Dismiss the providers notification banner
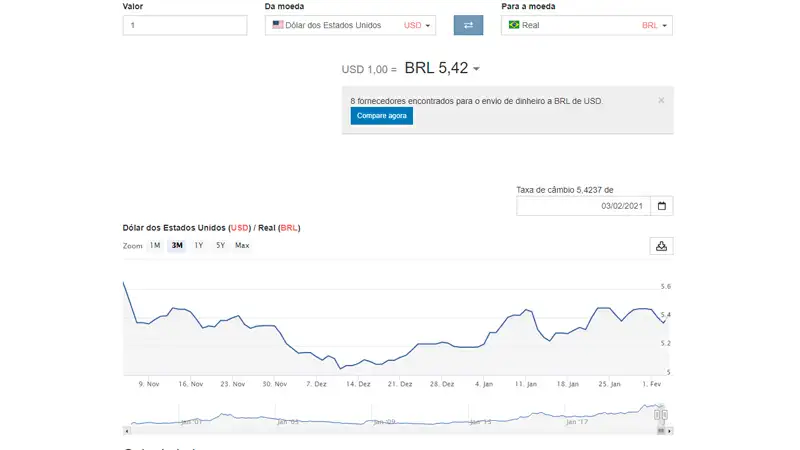The image size is (800, 450). [661, 101]
